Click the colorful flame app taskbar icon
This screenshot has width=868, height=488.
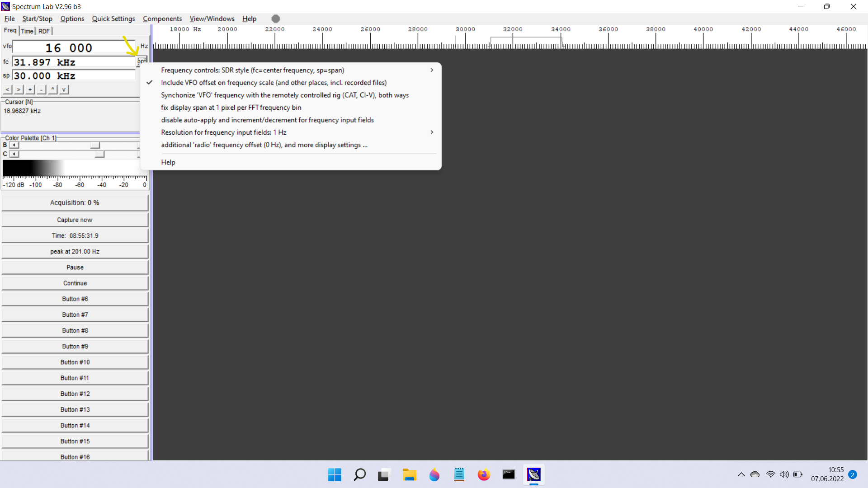click(x=434, y=474)
